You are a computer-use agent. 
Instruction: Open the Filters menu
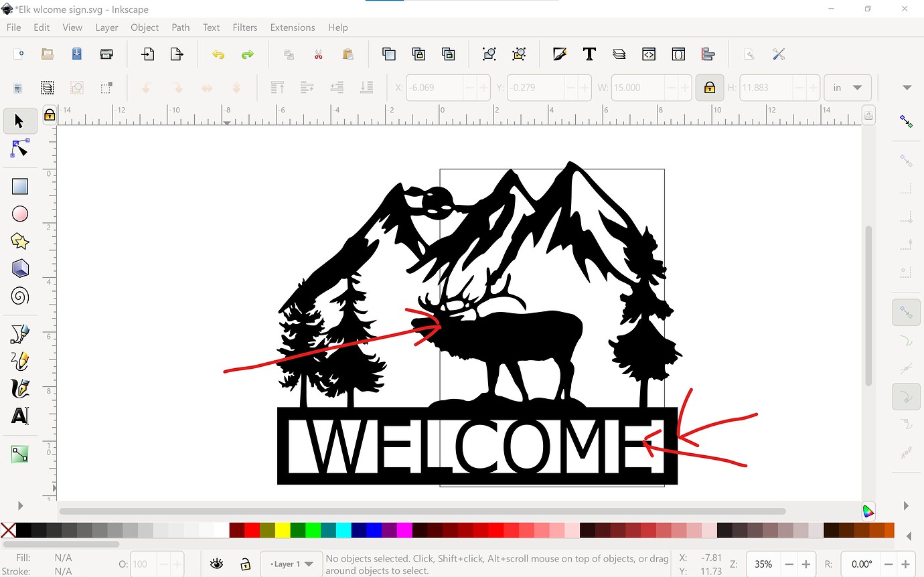pyautogui.click(x=244, y=27)
